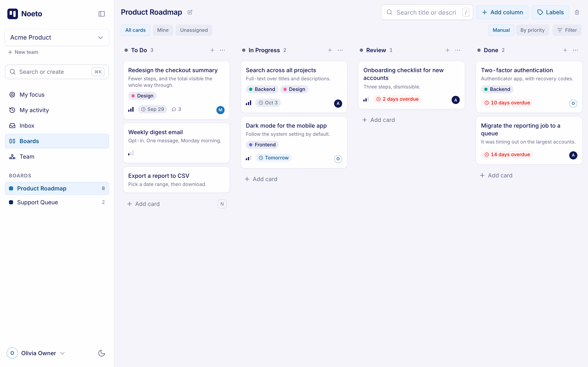Delete board using the trash icon
This screenshot has height=367, width=588.
(577, 12)
